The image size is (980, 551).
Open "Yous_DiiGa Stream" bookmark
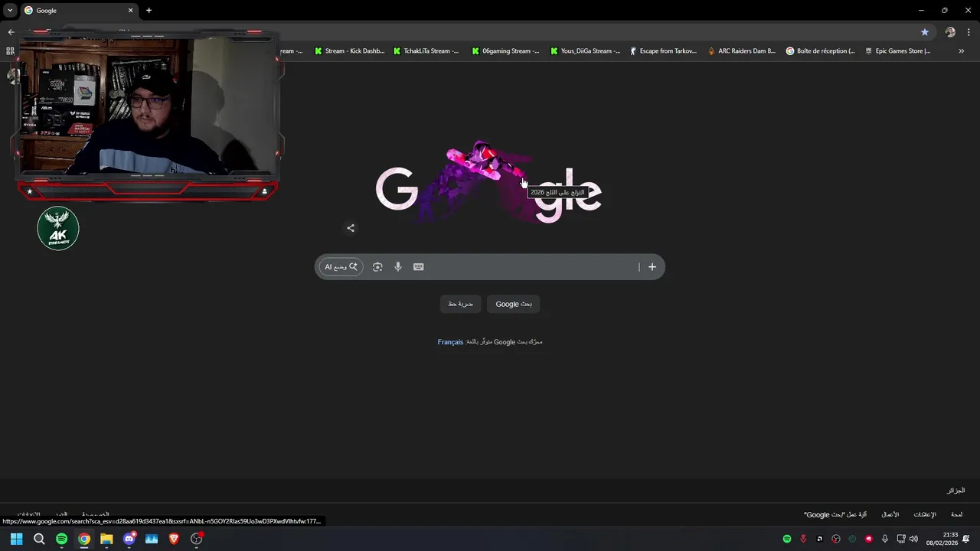[586, 51]
